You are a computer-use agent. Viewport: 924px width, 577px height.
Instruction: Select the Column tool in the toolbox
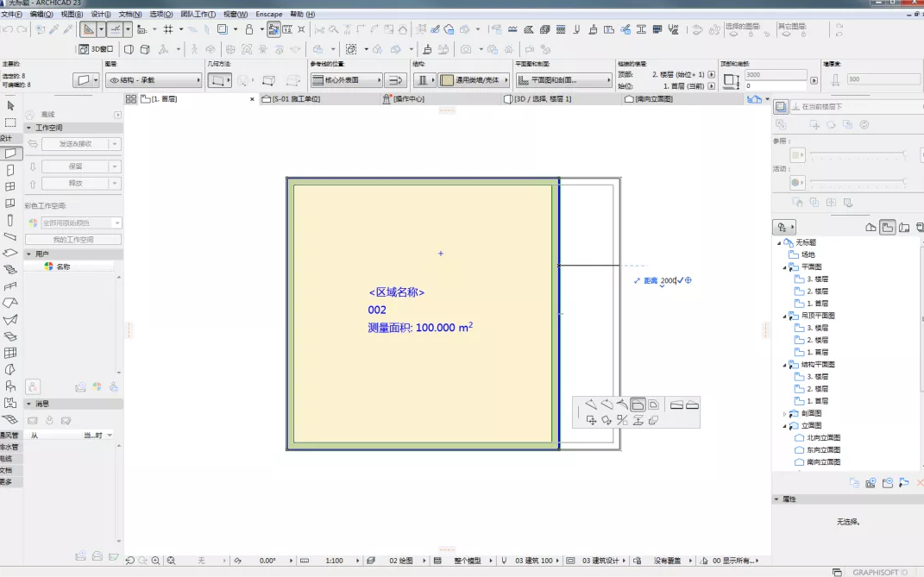pyautogui.click(x=10, y=221)
